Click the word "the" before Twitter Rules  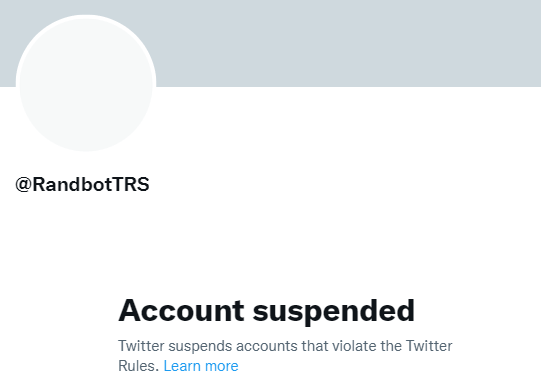pyautogui.click(x=391, y=346)
